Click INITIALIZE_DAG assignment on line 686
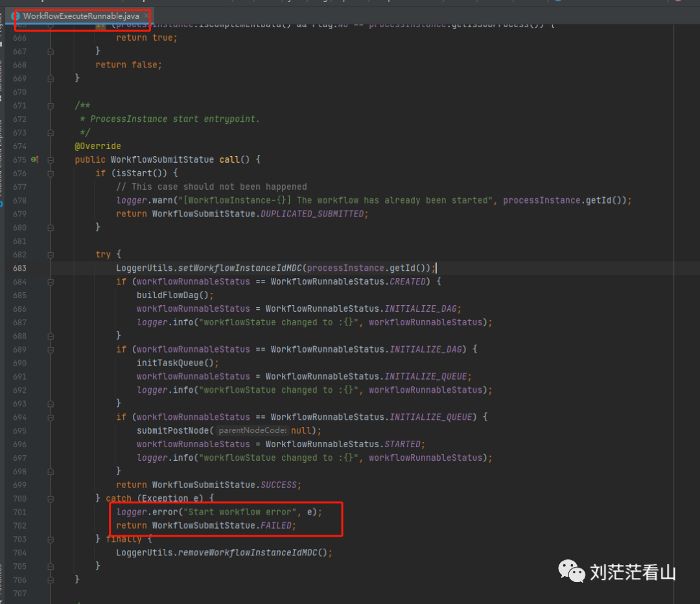Viewport: 700px width, 604px height. (421, 308)
